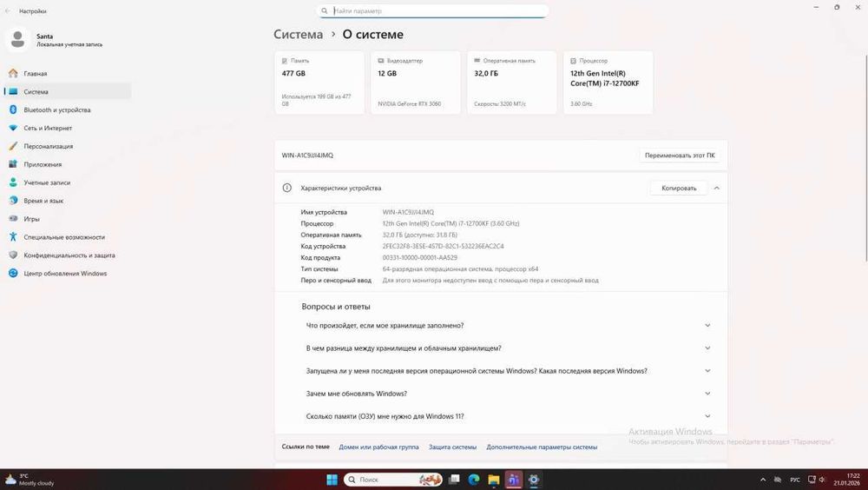Image resolution: width=868 pixels, height=490 pixels.
Task: Click the back arrow next to Настройки
Action: coord(8,10)
